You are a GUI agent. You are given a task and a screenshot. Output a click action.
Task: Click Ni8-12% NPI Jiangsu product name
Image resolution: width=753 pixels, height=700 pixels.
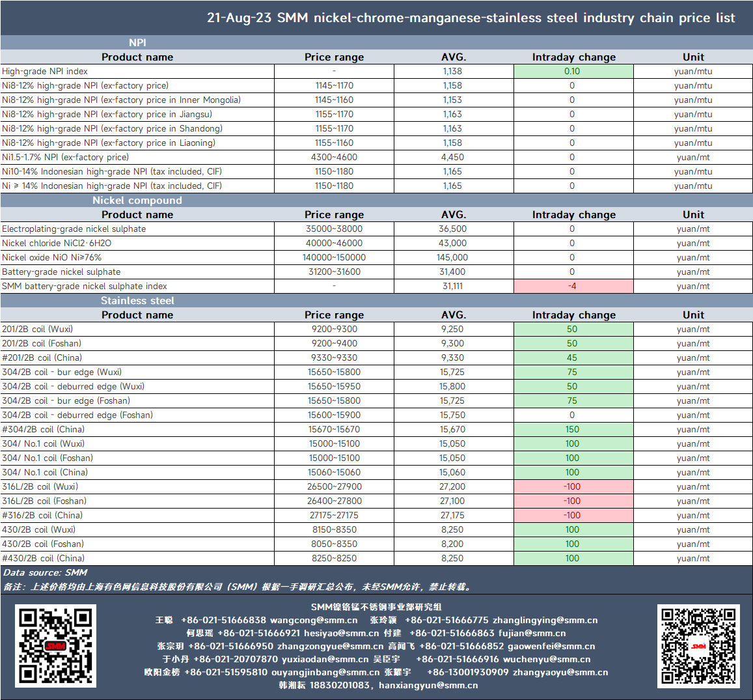107,115
